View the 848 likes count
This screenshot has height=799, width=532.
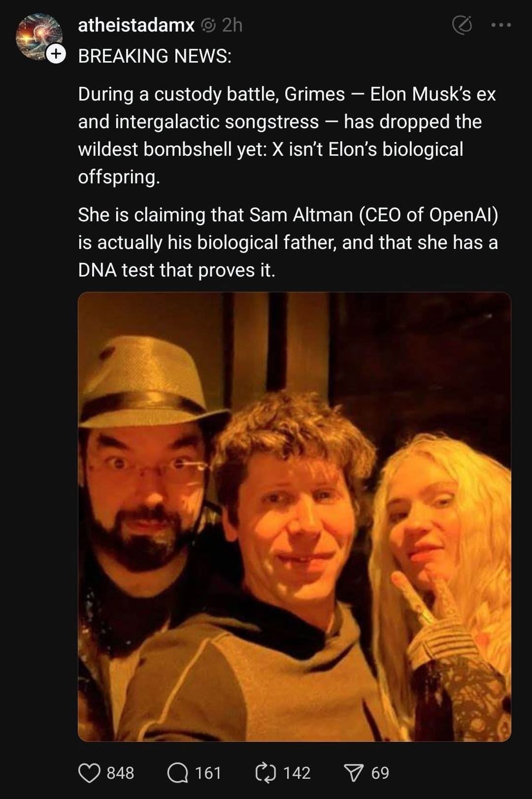[120, 772]
